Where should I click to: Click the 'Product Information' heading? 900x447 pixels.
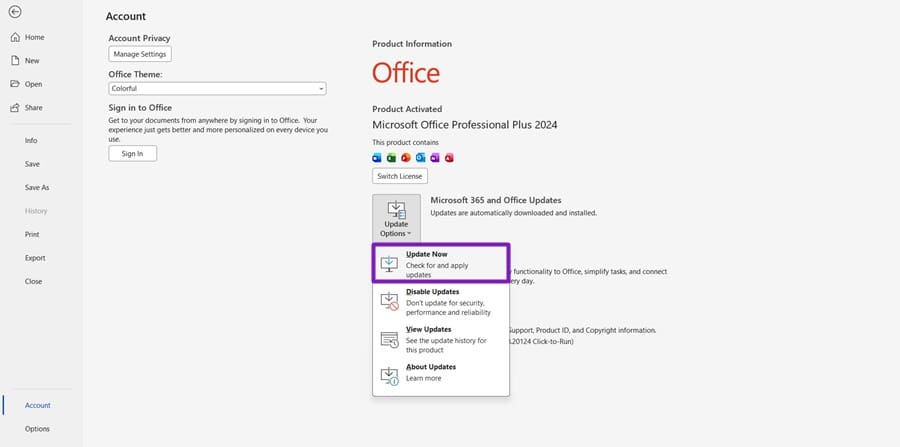412,44
